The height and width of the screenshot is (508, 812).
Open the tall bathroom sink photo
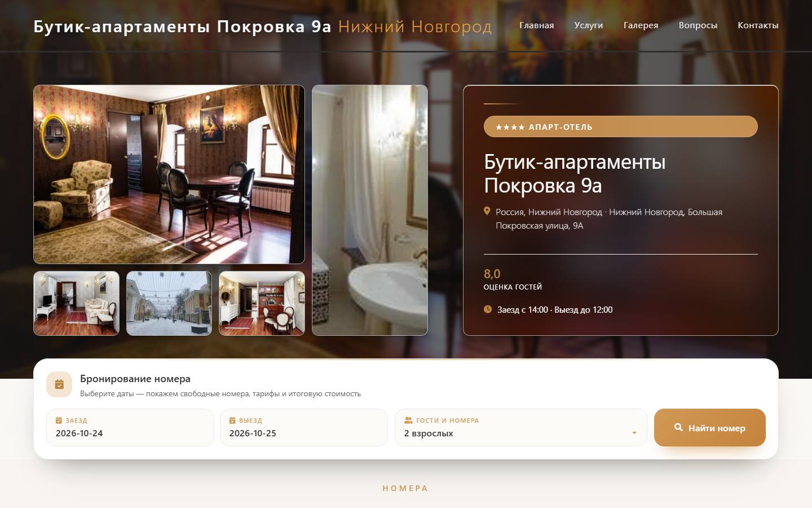370,210
